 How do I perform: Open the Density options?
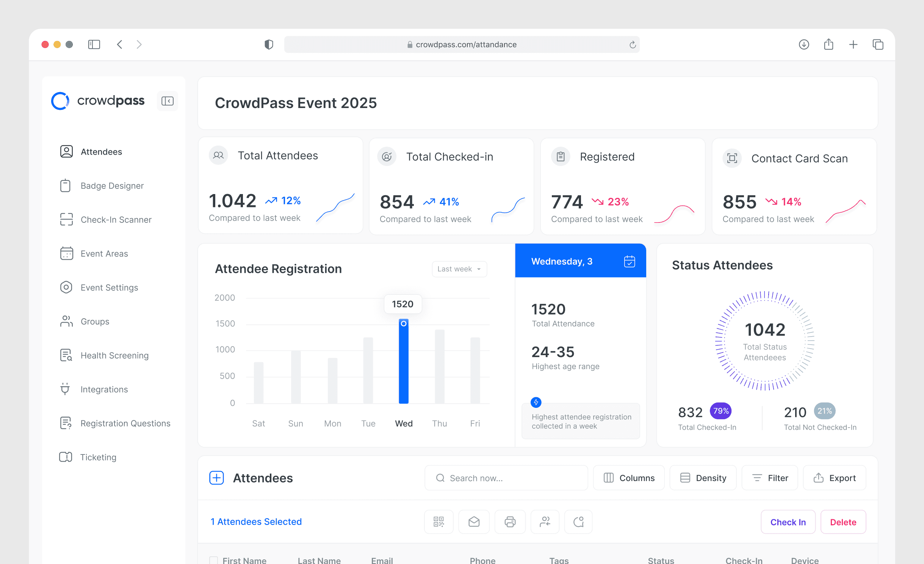pyautogui.click(x=703, y=478)
